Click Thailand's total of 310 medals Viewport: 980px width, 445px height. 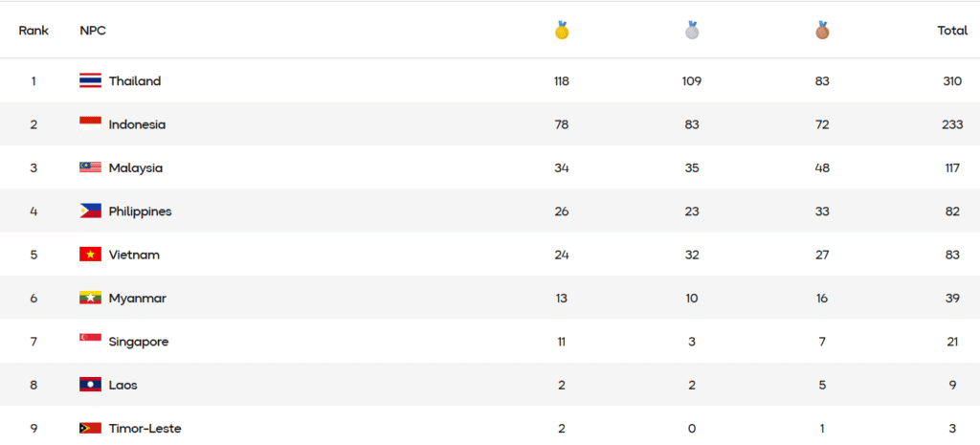pyautogui.click(x=951, y=81)
